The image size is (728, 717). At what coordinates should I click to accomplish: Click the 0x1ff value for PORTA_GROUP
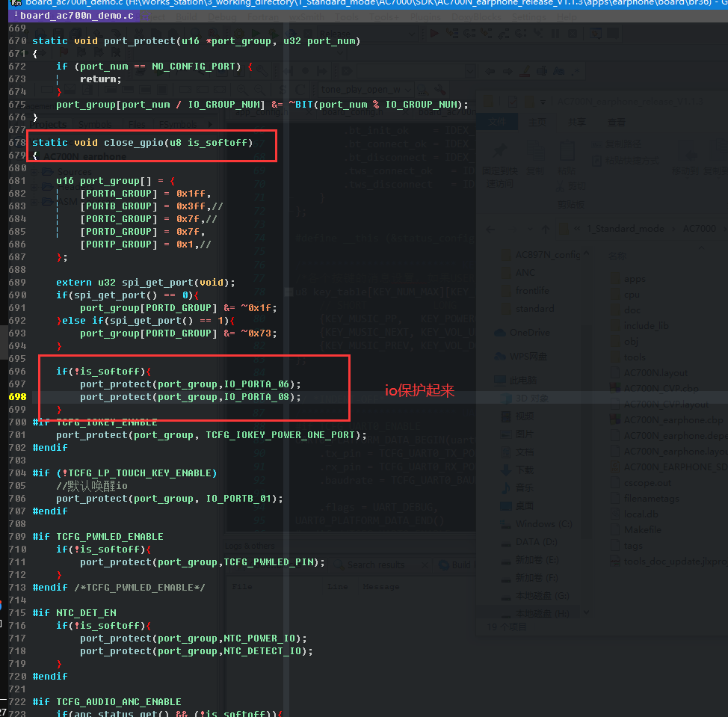point(191,193)
